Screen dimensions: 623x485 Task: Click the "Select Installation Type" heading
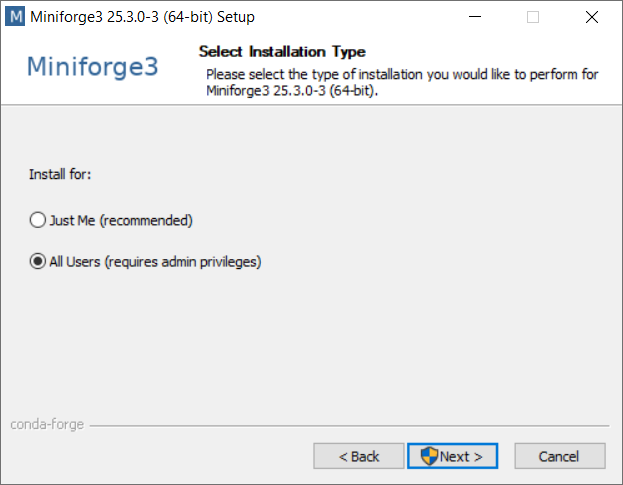(x=282, y=52)
